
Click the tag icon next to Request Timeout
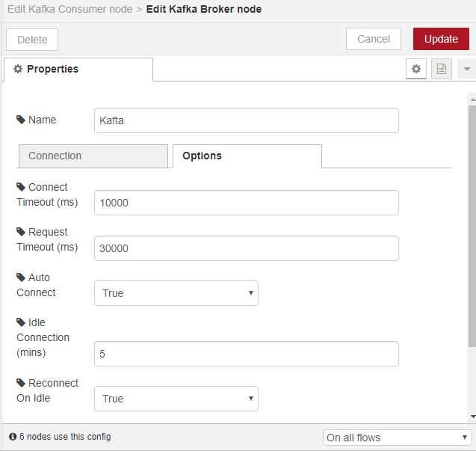pyautogui.click(x=21, y=232)
